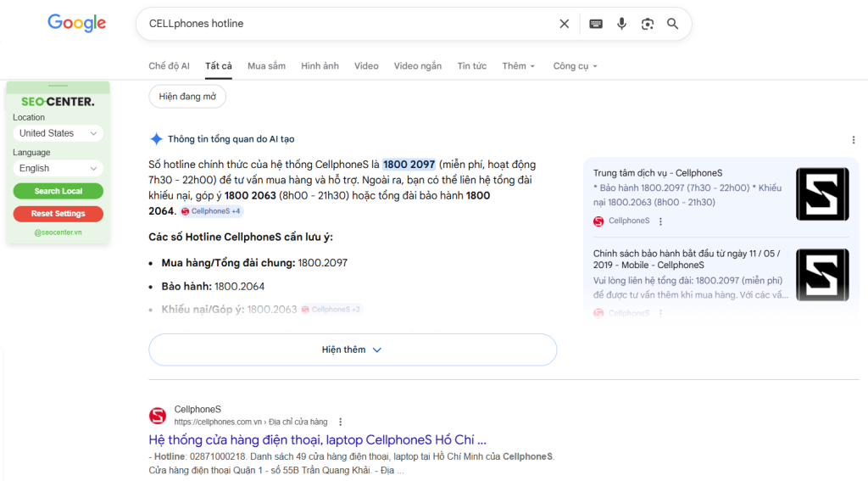868x481 pixels.
Task: Open Trung tâm dịch vụ - CellphoneS source title
Action: [x=658, y=173]
